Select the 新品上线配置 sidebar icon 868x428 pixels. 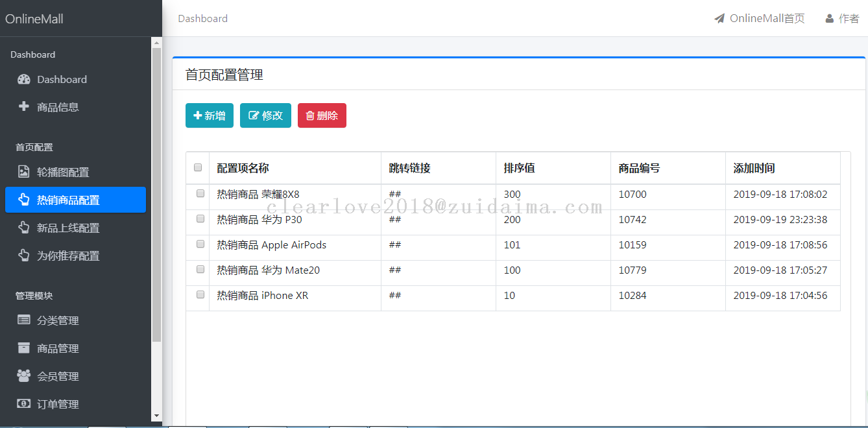click(24, 228)
